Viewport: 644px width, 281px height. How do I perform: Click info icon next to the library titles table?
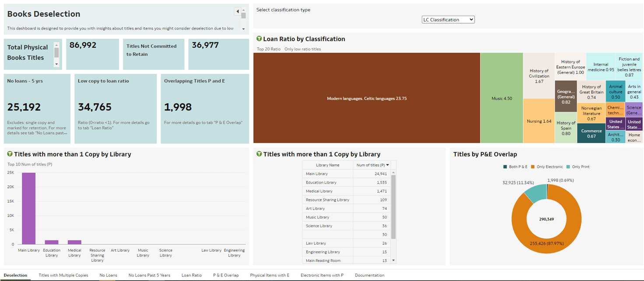pos(260,154)
